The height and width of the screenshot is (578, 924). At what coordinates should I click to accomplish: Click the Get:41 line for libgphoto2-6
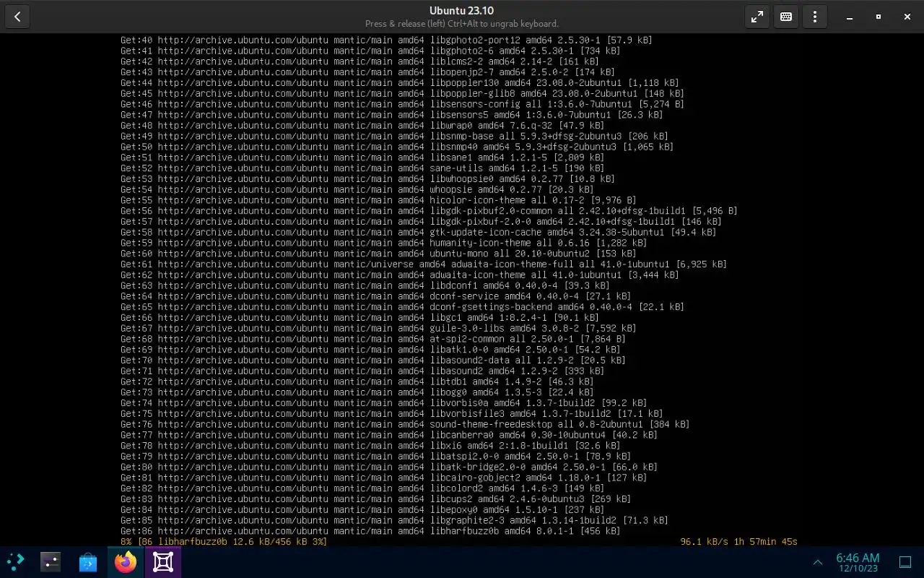[370, 51]
